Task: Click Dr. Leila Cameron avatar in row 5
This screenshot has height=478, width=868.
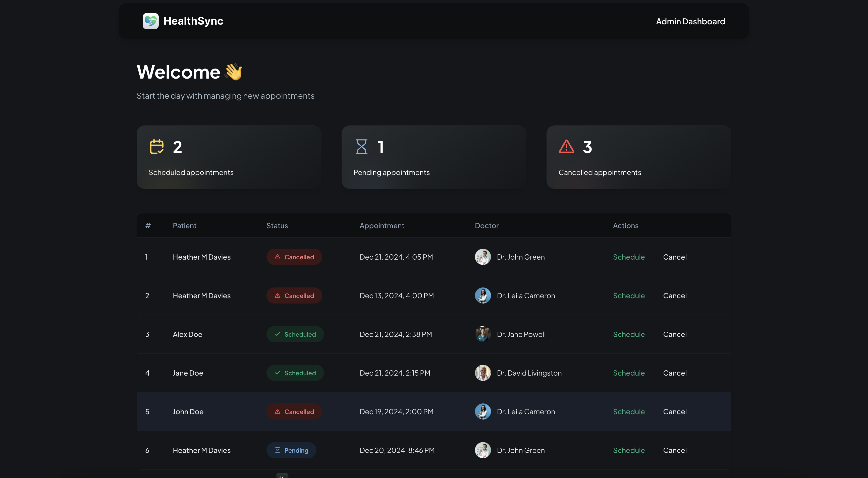Action: pos(482,411)
